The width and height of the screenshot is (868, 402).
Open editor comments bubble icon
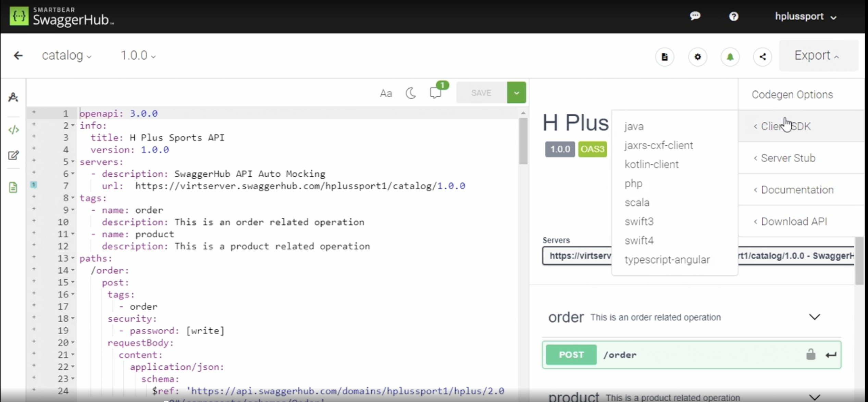436,93
